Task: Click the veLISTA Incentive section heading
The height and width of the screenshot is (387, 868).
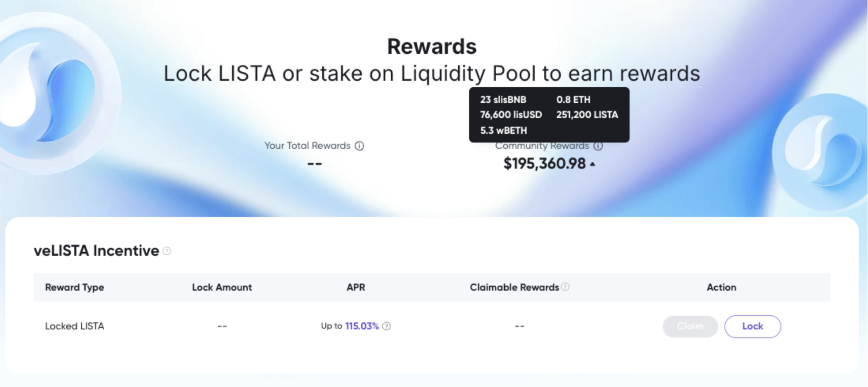Action: (96, 251)
